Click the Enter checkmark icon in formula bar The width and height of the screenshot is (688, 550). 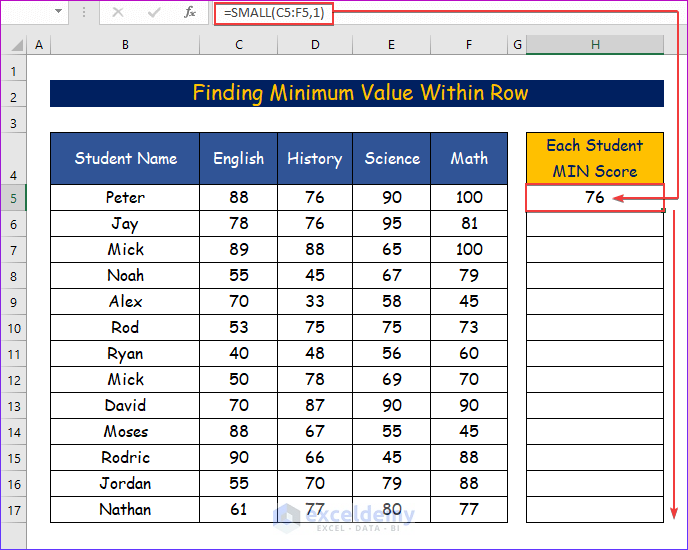154,12
